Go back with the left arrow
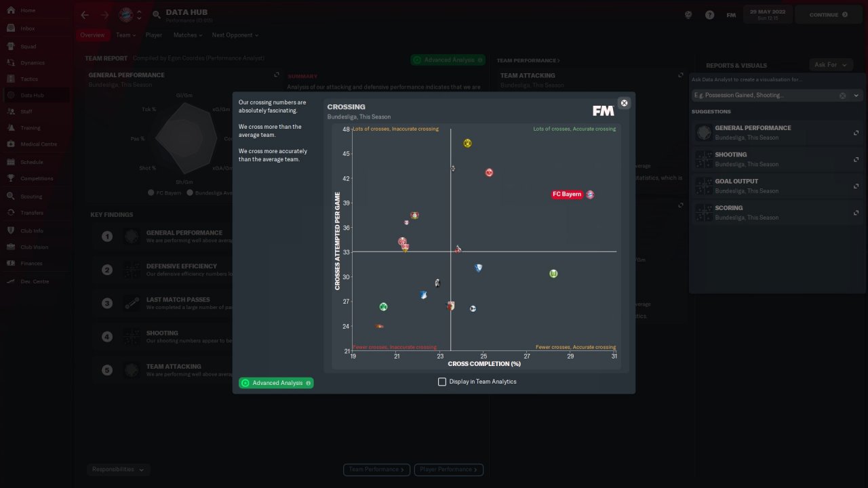868x488 pixels. tap(85, 15)
